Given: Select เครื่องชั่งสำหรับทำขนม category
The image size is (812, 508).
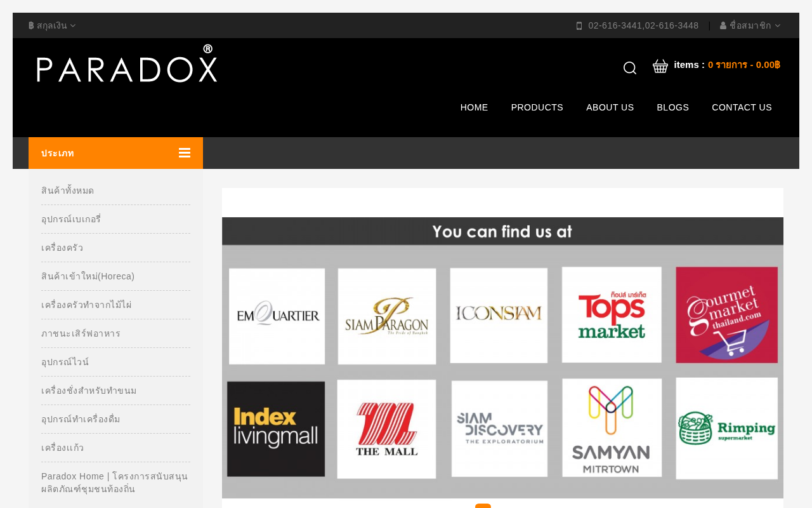Looking at the screenshot, I should coord(89,391).
